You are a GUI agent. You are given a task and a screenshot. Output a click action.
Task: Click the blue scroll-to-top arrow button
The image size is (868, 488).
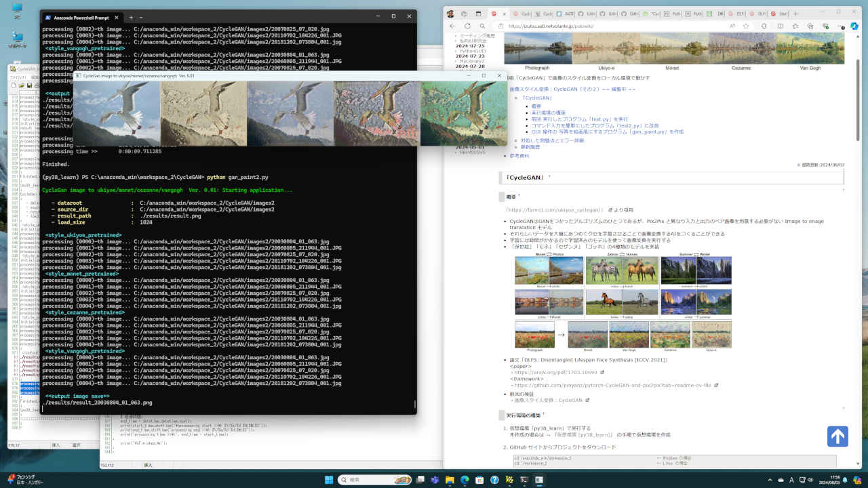point(837,436)
